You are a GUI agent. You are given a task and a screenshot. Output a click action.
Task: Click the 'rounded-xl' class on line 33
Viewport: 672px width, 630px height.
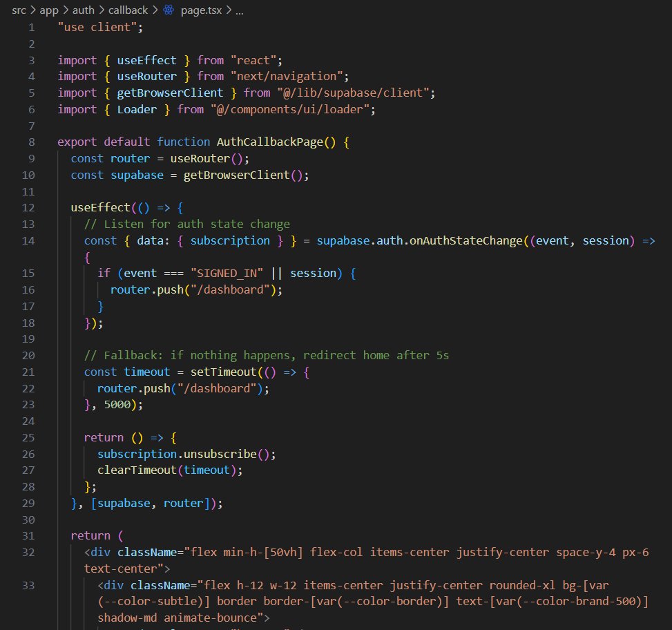click(x=522, y=585)
